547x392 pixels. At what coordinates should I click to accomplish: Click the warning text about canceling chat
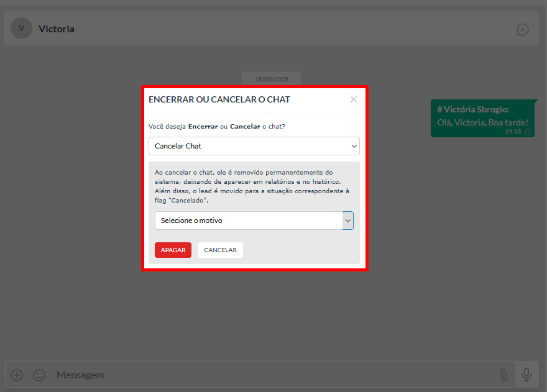coord(252,186)
